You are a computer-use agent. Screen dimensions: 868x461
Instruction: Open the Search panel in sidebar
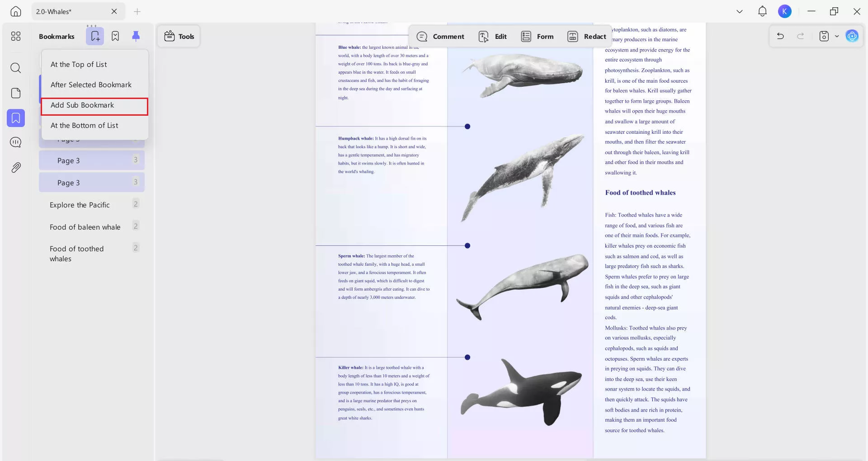click(16, 68)
